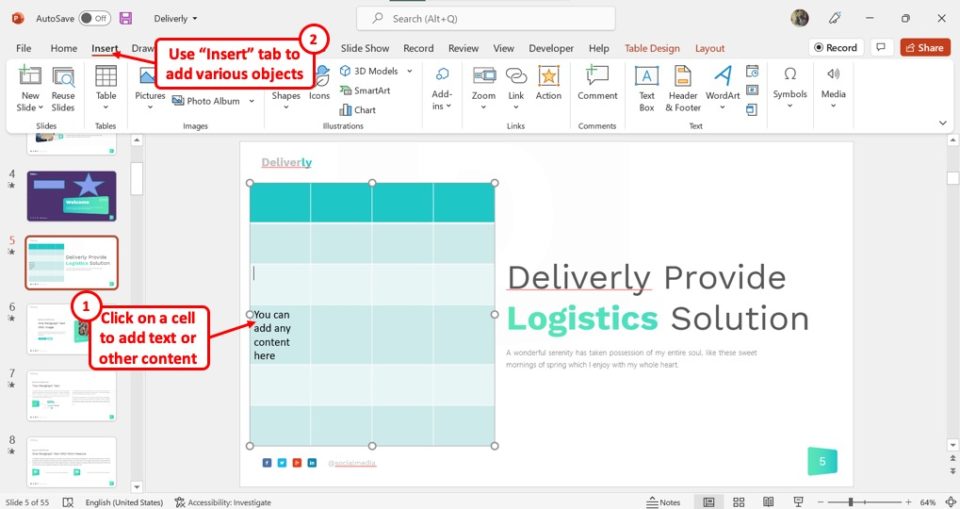Expand the 3D Models dropdown arrow

coord(409,71)
